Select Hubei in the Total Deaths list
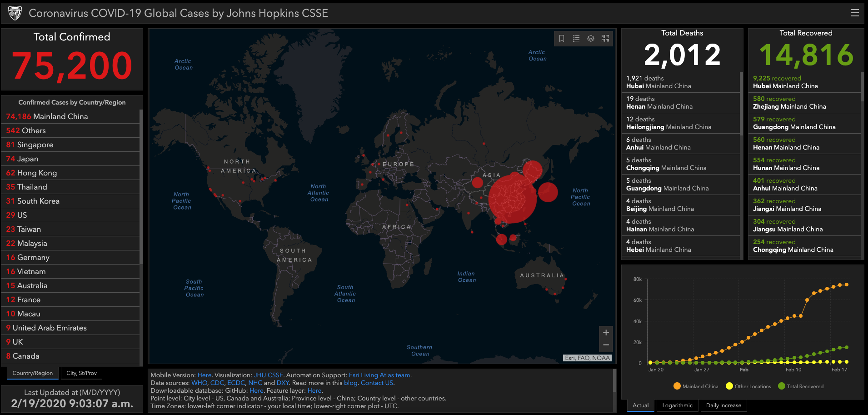The image size is (868, 415). pyautogui.click(x=658, y=82)
